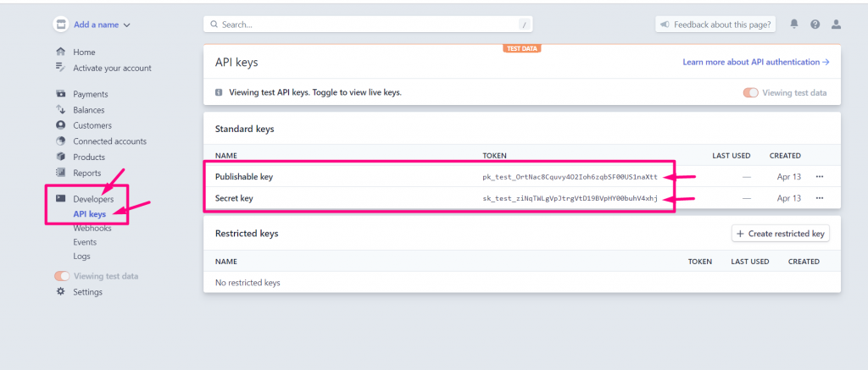This screenshot has height=370, width=868.
Task: Click the secret key token sk_test value
Action: click(570, 198)
